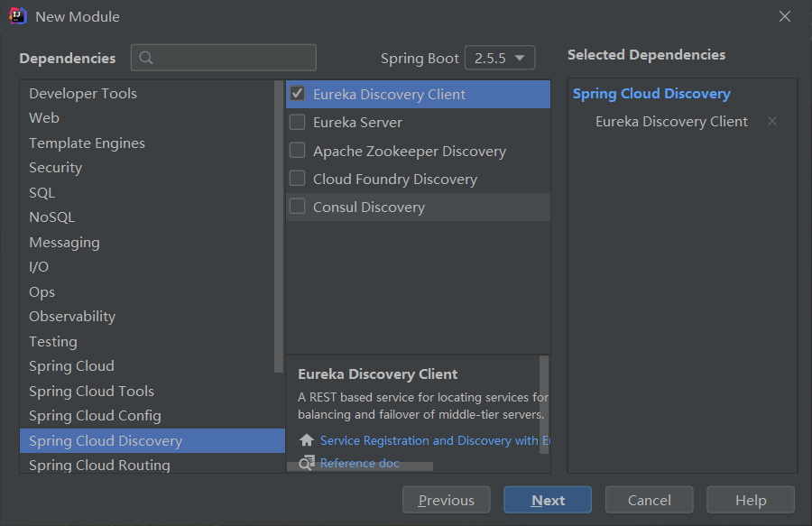Remove Eureka Discovery Client using x icon

772,121
